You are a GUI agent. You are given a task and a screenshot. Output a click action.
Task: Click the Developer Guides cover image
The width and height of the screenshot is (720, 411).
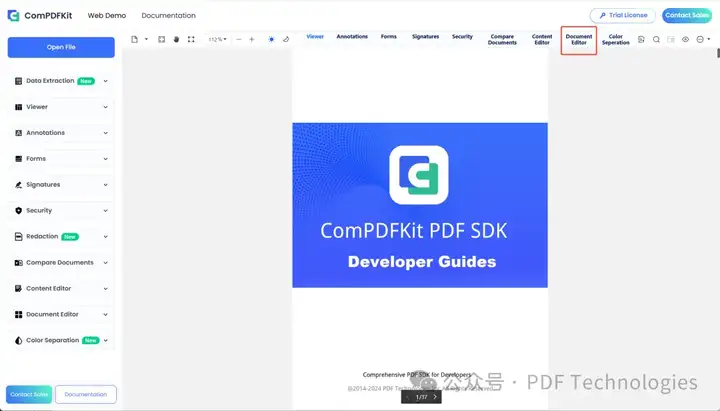(420, 205)
